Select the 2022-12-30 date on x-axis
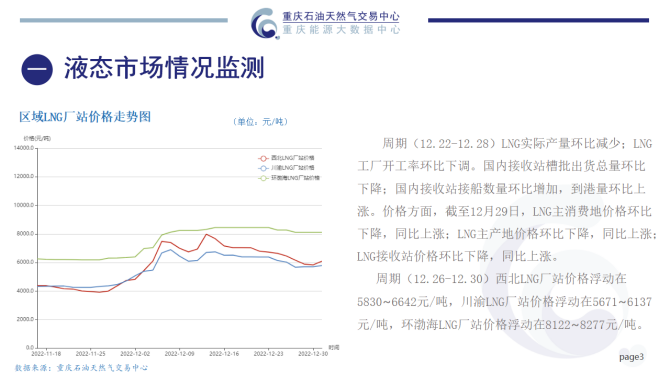Screen dimensions: 670x376 (313, 354)
